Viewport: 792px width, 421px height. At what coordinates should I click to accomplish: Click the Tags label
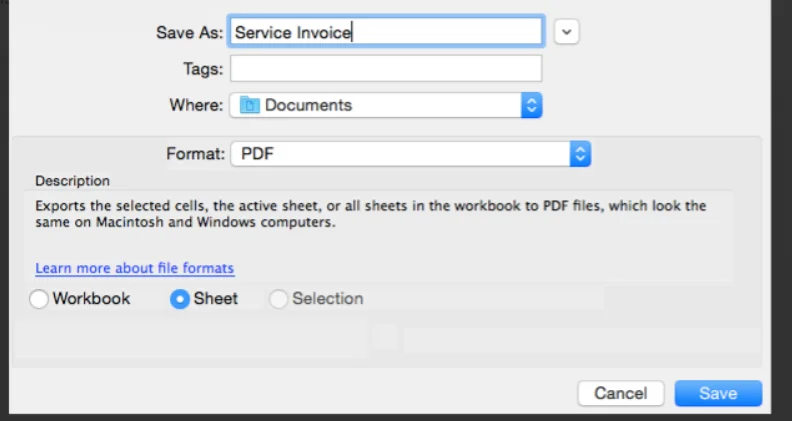(x=198, y=68)
